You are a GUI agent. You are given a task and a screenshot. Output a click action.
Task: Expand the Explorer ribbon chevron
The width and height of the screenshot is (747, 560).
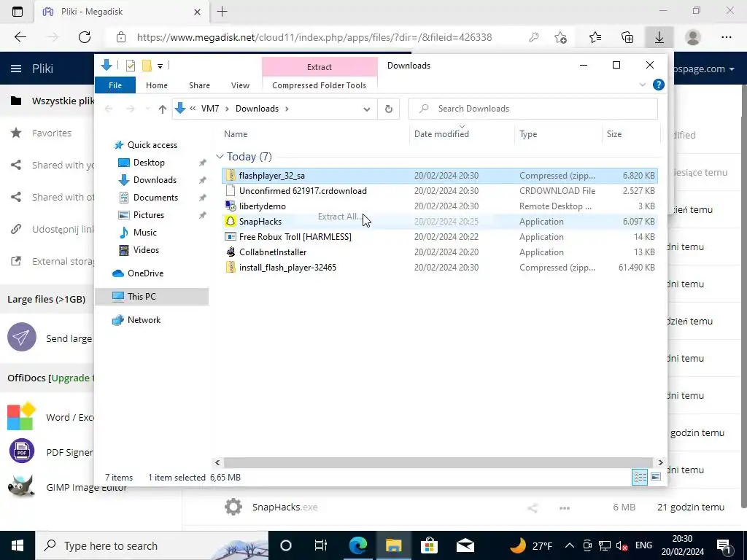tap(642, 85)
